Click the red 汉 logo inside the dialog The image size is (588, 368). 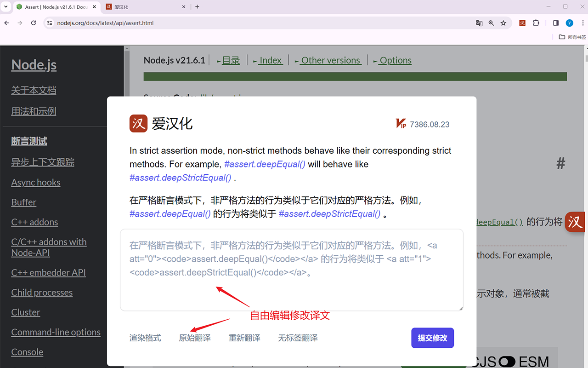pos(138,123)
